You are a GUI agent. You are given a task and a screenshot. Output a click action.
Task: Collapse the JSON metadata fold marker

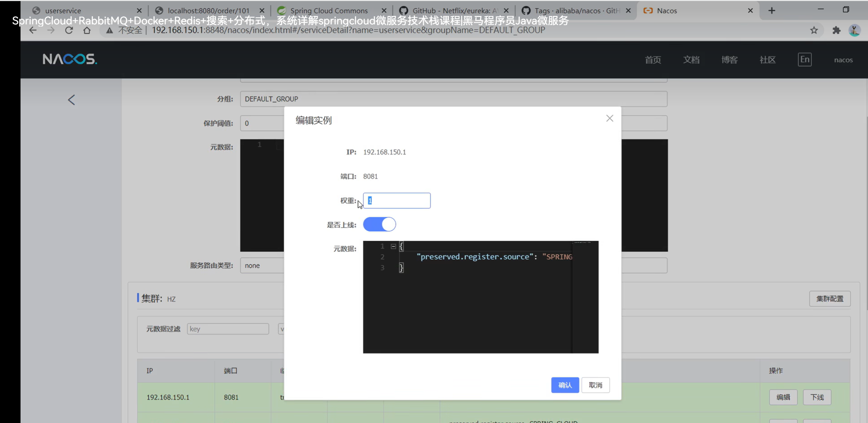[393, 246]
